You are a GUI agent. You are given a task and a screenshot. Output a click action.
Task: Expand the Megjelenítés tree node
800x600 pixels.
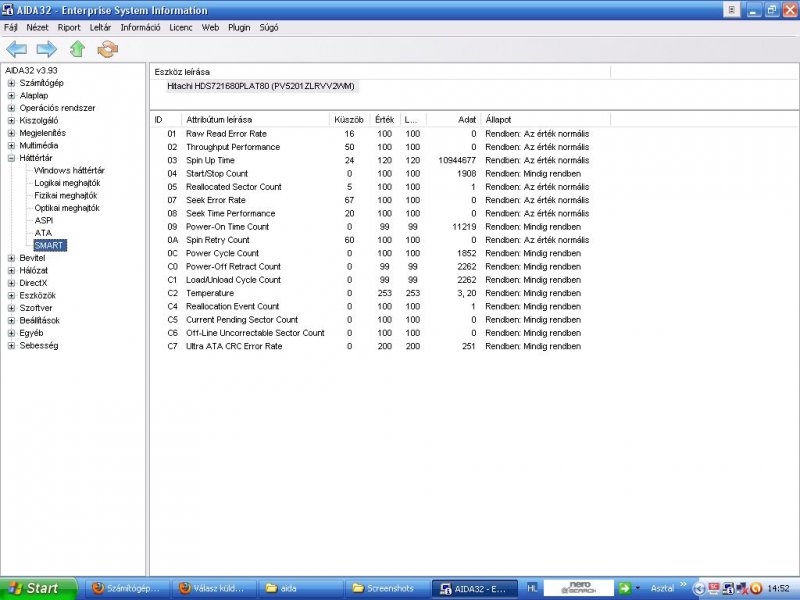[x=11, y=133]
